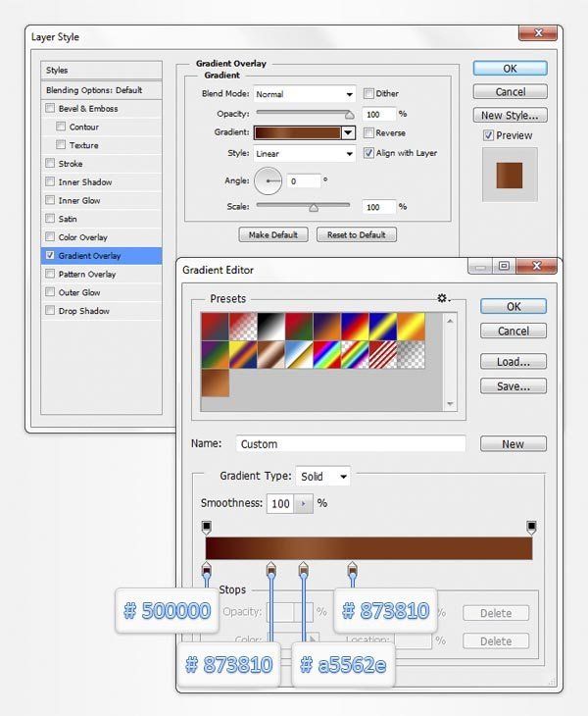Click the Scale slider track

304,206
